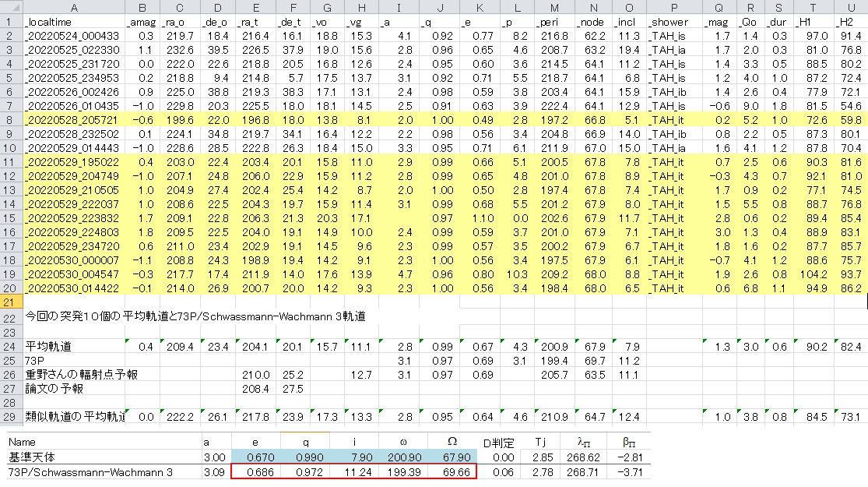This screenshot has height=487, width=868.
Task: Click the blue-highlighted 200.90 cell
Action: (x=399, y=456)
